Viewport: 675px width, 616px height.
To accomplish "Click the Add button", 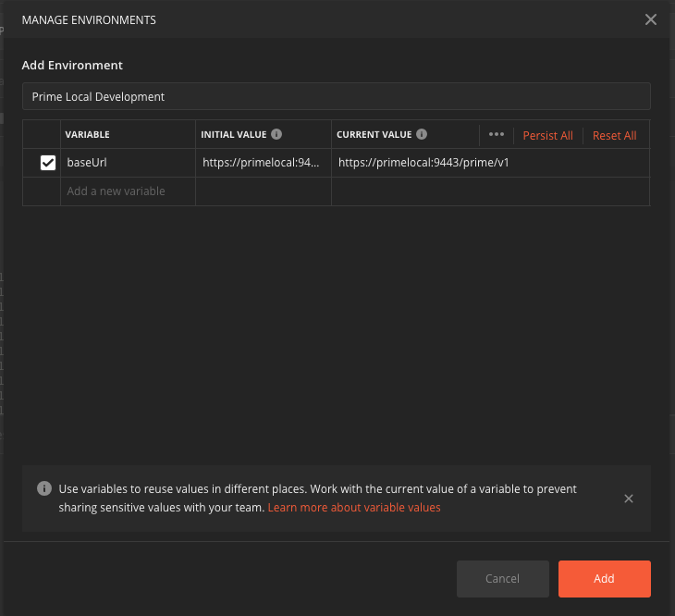I will click(x=605, y=579).
